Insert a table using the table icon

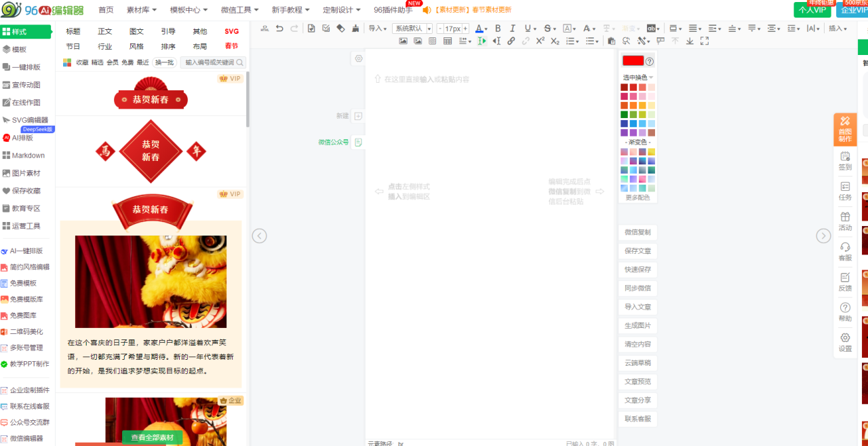448,41
